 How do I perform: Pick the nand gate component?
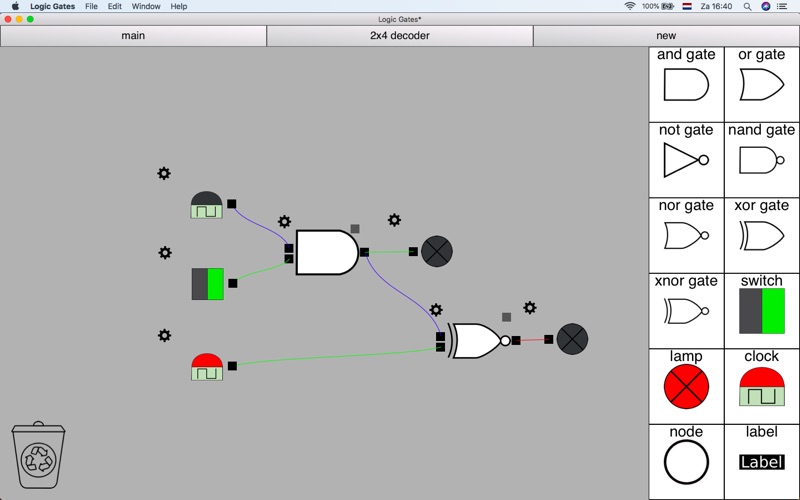pyautogui.click(x=762, y=160)
